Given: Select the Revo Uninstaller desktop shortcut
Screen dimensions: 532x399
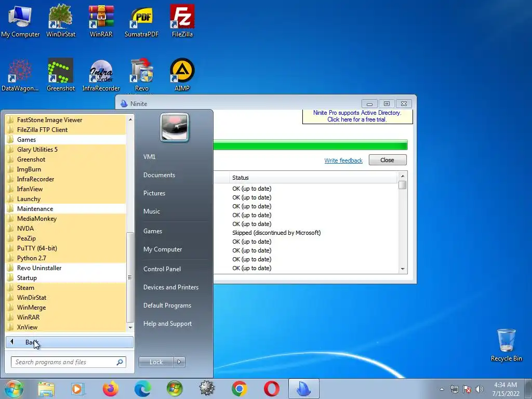Looking at the screenshot, I should pos(141,75).
